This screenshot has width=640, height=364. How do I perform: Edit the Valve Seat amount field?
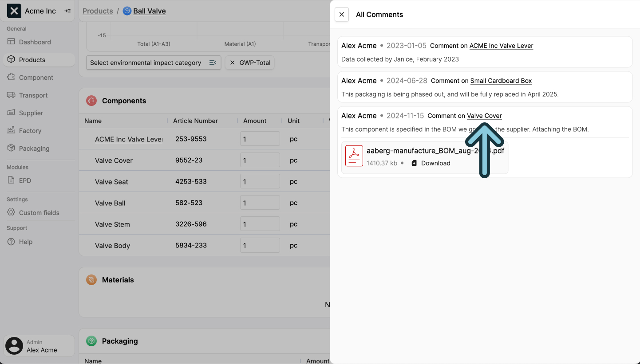[x=260, y=181]
